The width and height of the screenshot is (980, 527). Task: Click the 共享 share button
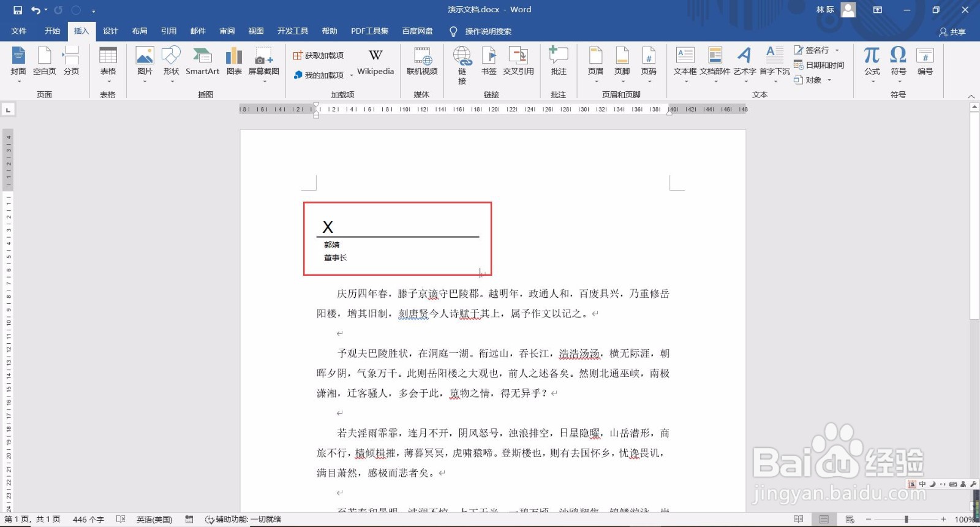coord(952,32)
